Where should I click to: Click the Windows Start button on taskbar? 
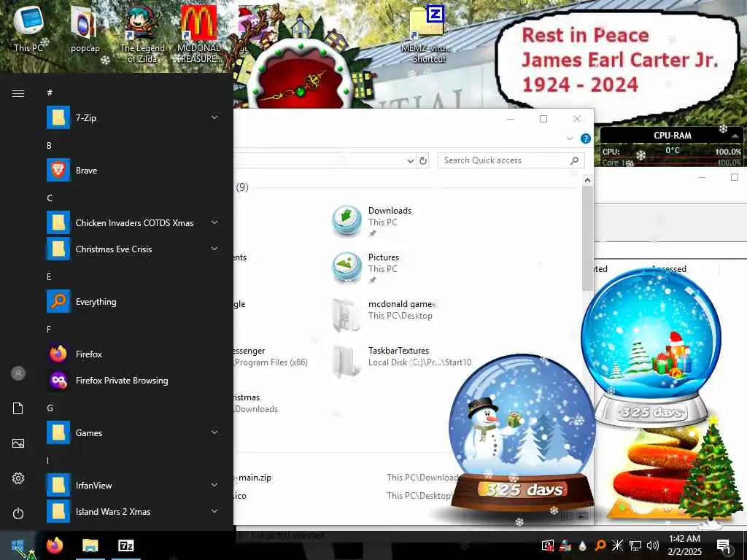18,545
